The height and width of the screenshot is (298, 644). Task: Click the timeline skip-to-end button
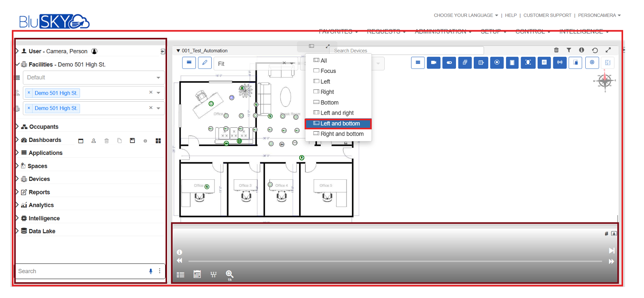click(612, 251)
